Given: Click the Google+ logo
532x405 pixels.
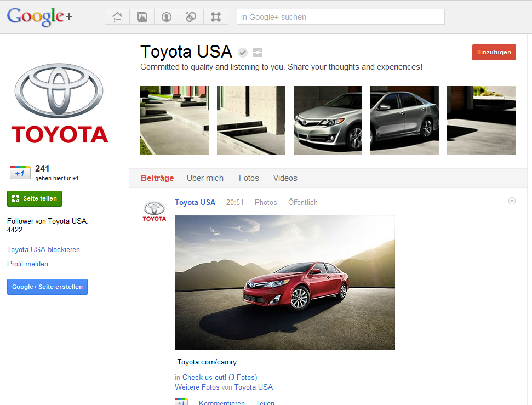Looking at the screenshot, I should click(39, 16).
